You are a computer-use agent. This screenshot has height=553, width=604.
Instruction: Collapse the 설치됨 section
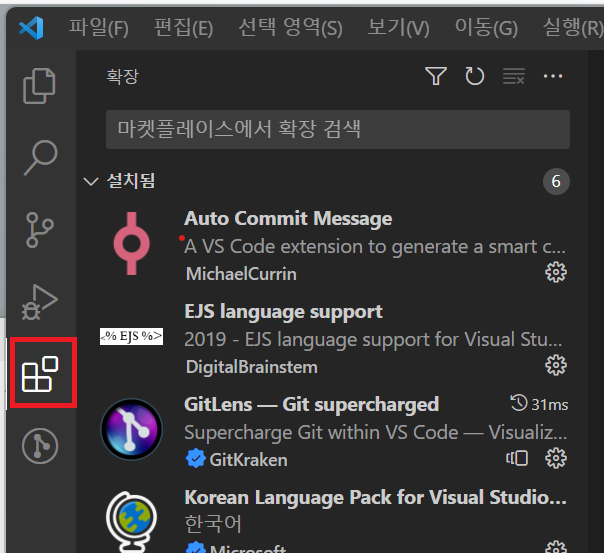click(91, 181)
